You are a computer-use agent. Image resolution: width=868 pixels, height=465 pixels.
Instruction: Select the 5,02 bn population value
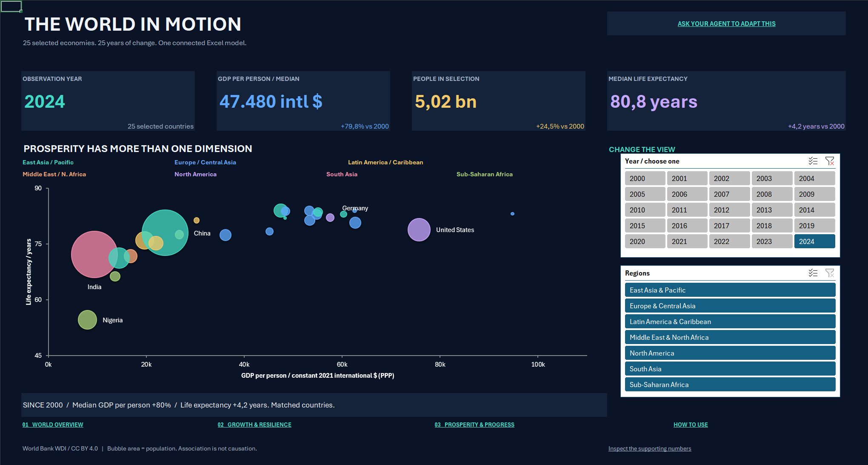pos(445,102)
